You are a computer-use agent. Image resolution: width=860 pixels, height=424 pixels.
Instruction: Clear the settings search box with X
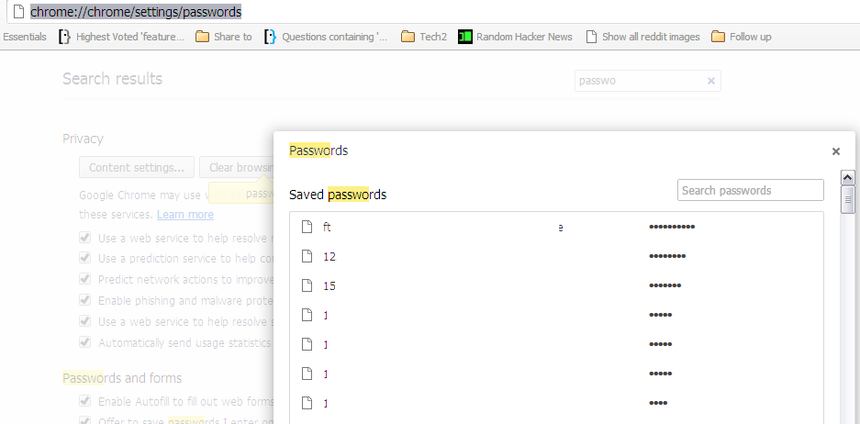coord(711,81)
